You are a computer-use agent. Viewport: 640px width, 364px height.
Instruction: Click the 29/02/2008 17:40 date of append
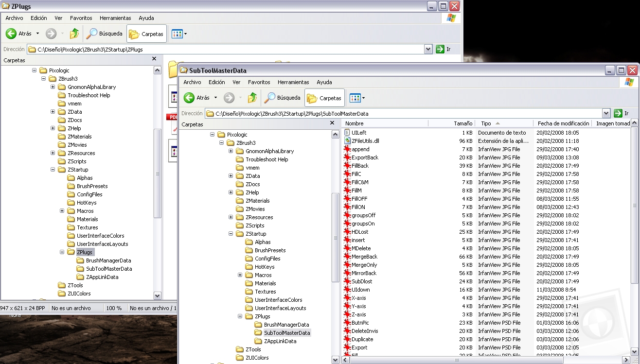pos(557,149)
